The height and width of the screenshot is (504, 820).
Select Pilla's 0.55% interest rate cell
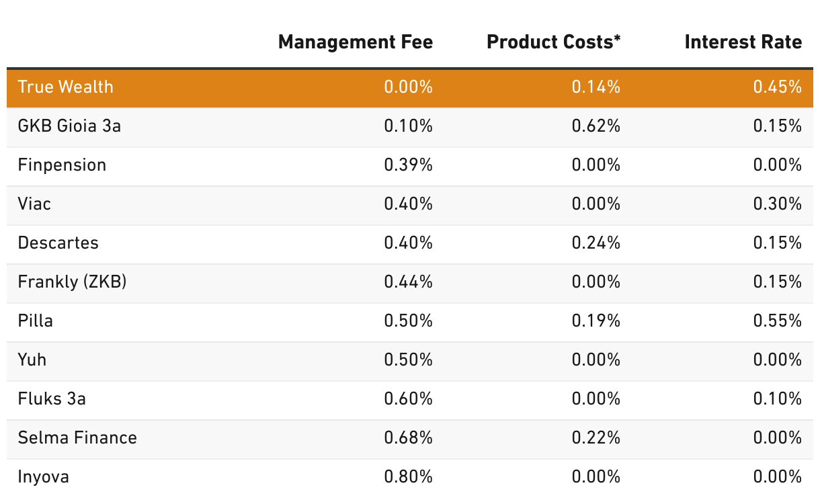pyautogui.click(x=777, y=321)
